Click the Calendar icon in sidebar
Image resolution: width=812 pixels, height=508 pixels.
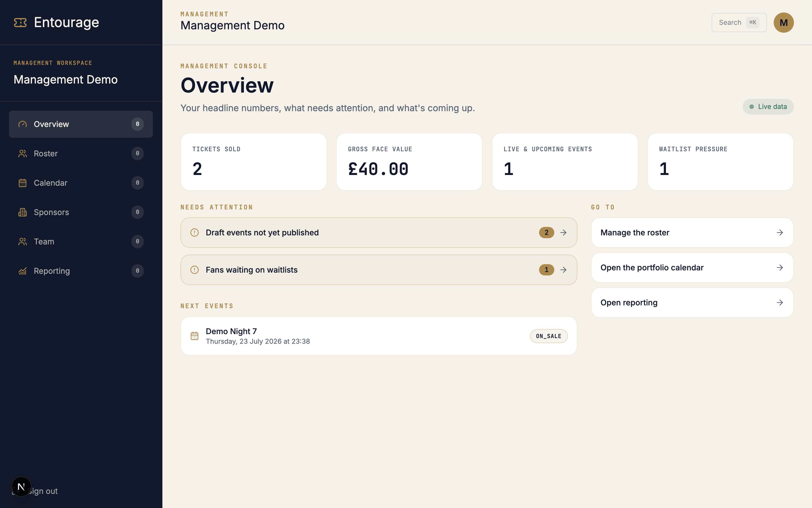tap(23, 183)
